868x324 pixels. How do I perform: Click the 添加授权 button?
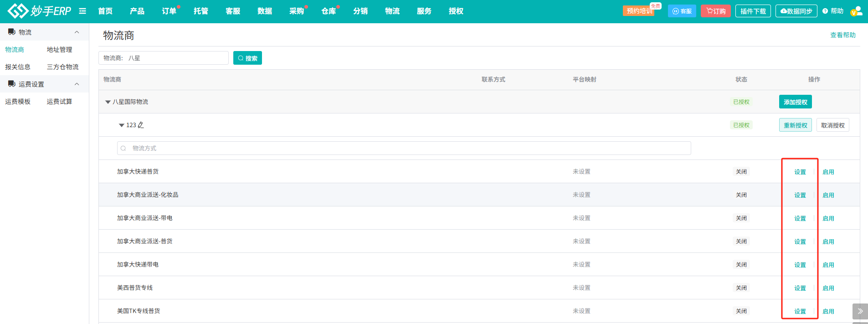coord(796,102)
